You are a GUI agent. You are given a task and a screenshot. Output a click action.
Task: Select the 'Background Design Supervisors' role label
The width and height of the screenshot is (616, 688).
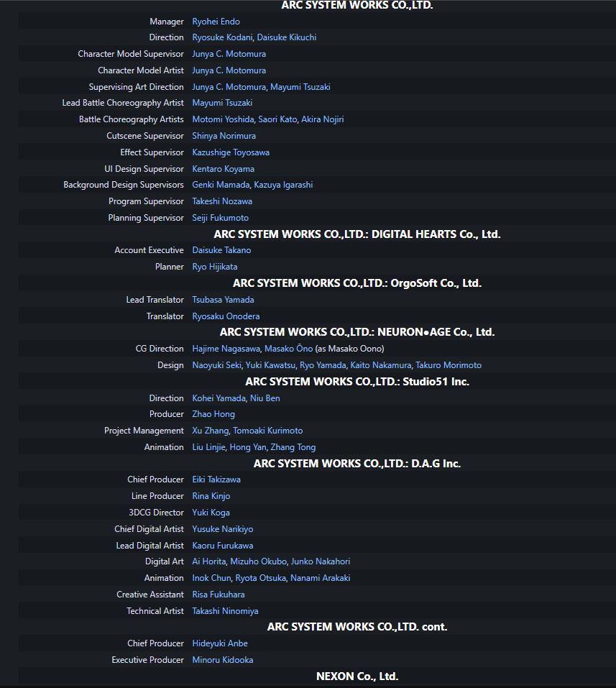point(124,185)
